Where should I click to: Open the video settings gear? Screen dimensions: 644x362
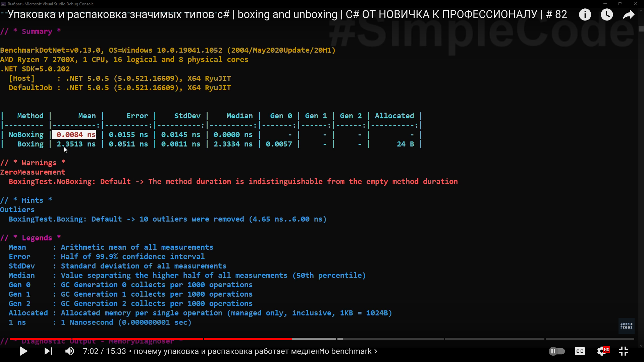602,351
